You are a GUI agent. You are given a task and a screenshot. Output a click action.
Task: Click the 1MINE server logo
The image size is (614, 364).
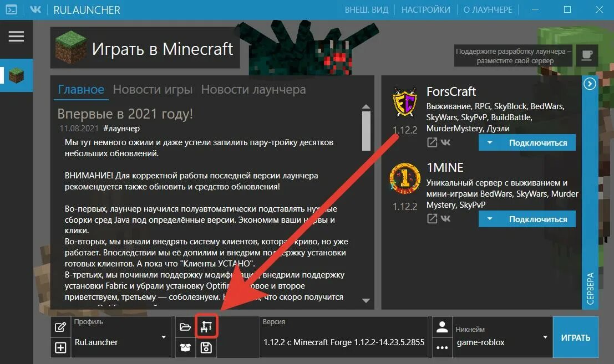coord(405,179)
